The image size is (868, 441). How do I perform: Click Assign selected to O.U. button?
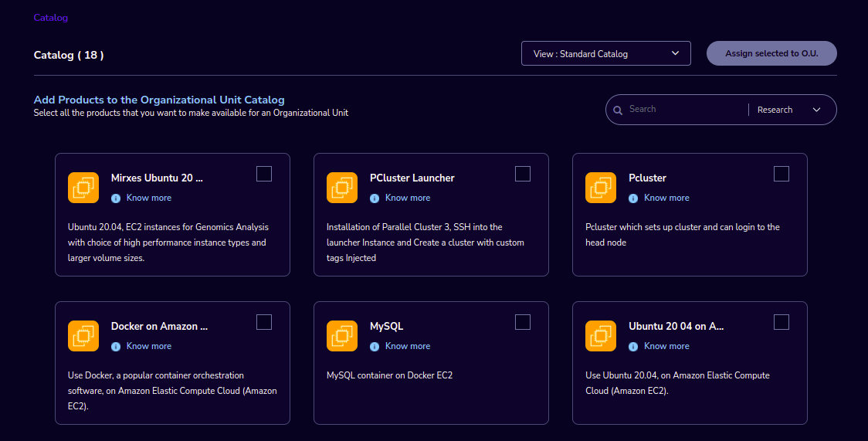[x=771, y=53]
